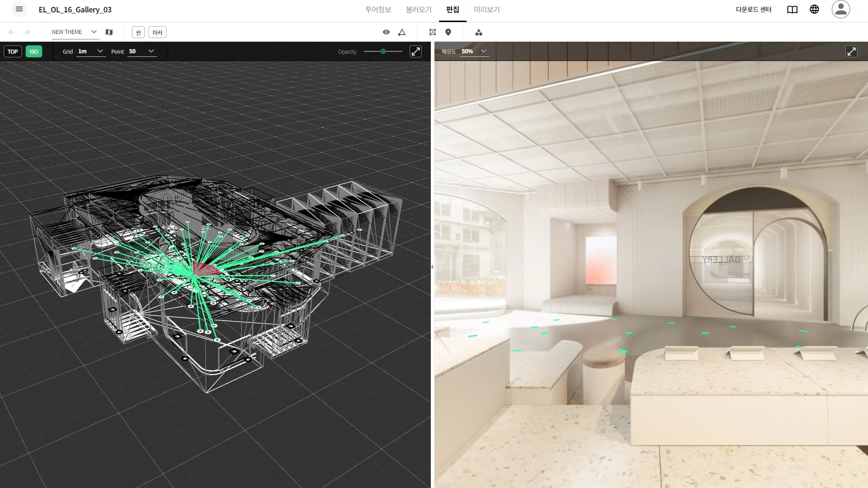Screen dimensions: 868x488
Task: Select the location pin marker icon
Action: tap(448, 32)
